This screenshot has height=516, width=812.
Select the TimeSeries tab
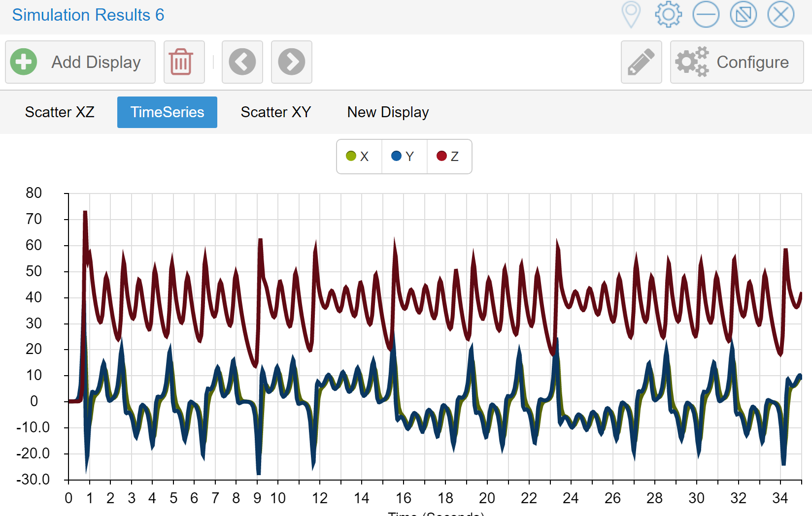coord(167,112)
